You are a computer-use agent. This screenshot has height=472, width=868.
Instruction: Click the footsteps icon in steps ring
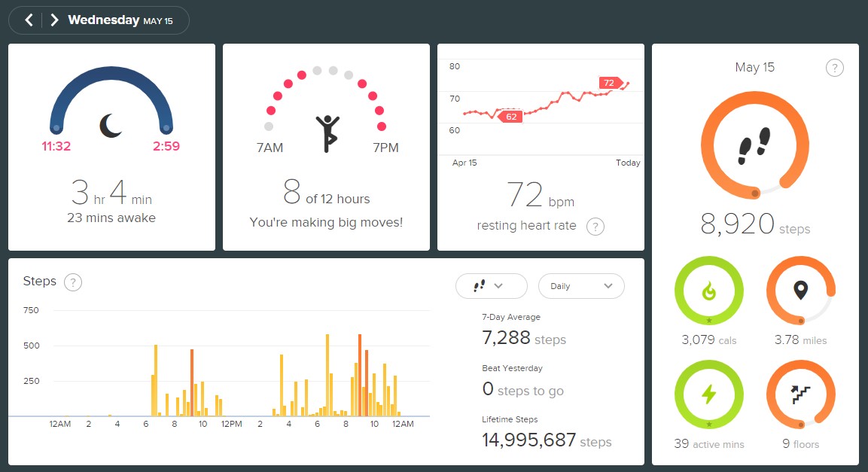[x=754, y=145]
